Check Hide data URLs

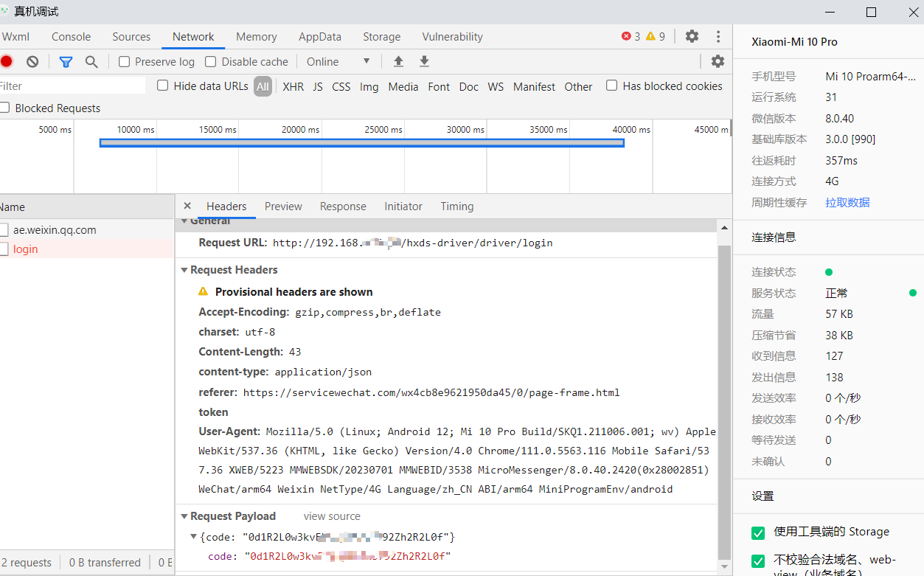tap(163, 86)
